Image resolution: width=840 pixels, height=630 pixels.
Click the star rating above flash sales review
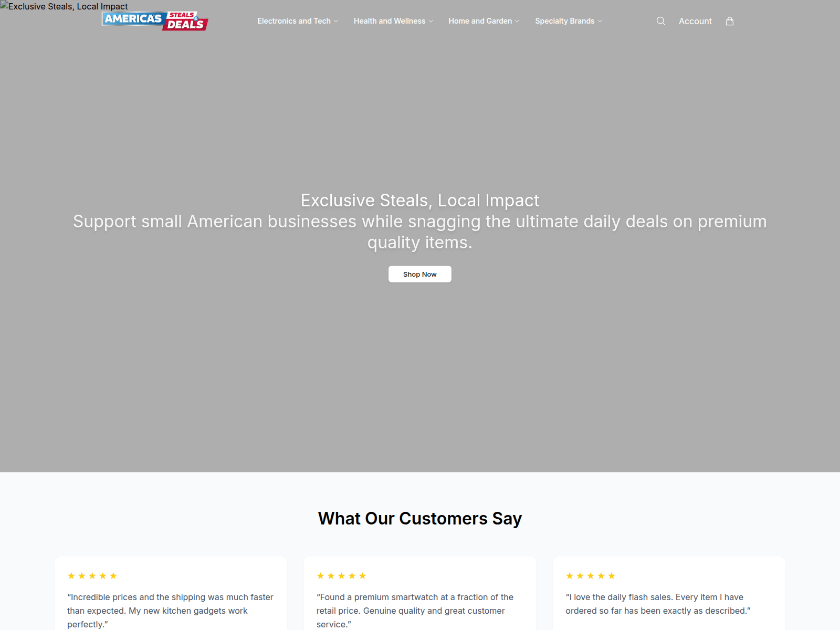click(590, 576)
